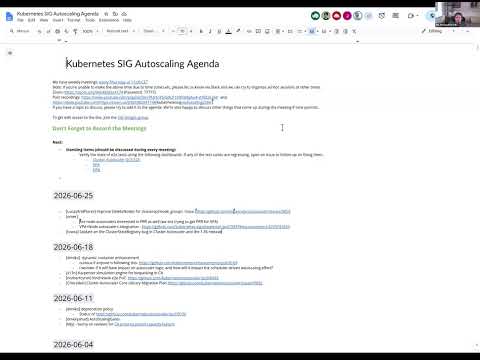Show the document outline icon
The width and height of the screenshot is (480, 360).
[10, 53]
